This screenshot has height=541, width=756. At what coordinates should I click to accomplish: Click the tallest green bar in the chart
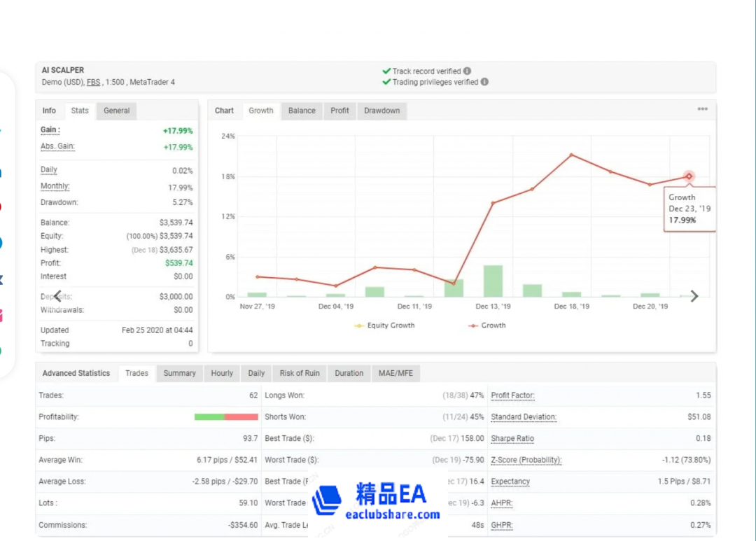[x=493, y=281]
